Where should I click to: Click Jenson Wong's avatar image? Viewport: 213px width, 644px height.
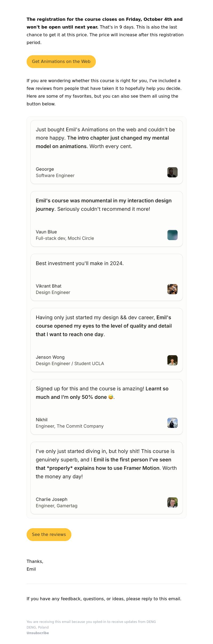(172, 360)
